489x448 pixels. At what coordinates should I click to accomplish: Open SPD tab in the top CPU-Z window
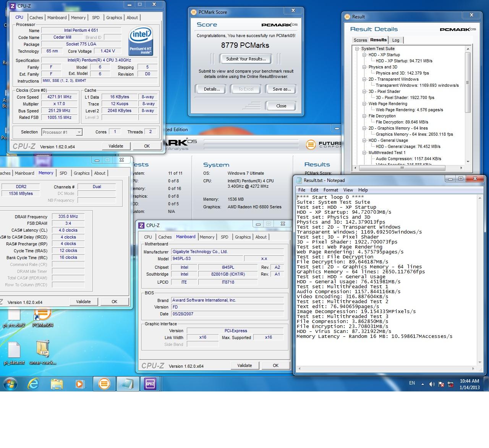click(x=96, y=18)
